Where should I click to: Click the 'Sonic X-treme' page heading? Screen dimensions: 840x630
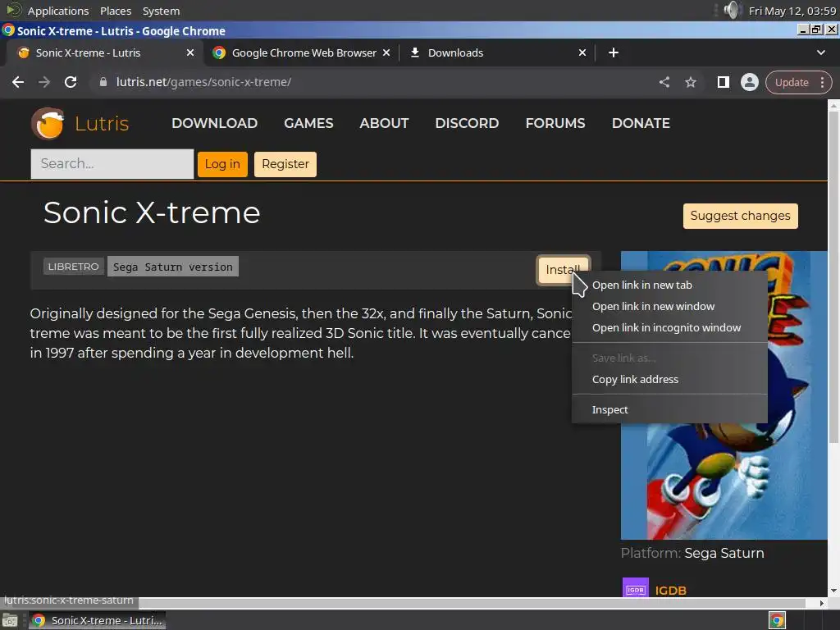pos(152,212)
